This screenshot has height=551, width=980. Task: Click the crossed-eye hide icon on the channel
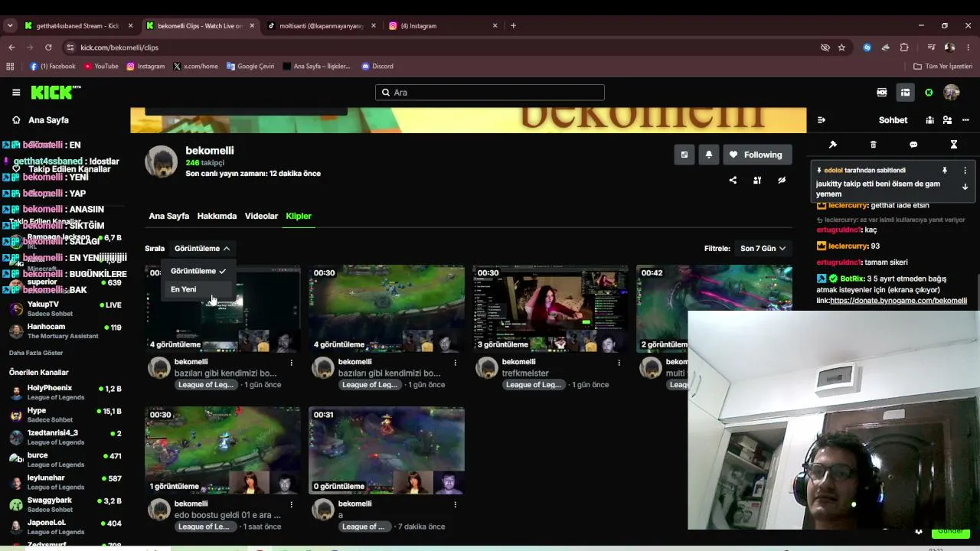(782, 181)
